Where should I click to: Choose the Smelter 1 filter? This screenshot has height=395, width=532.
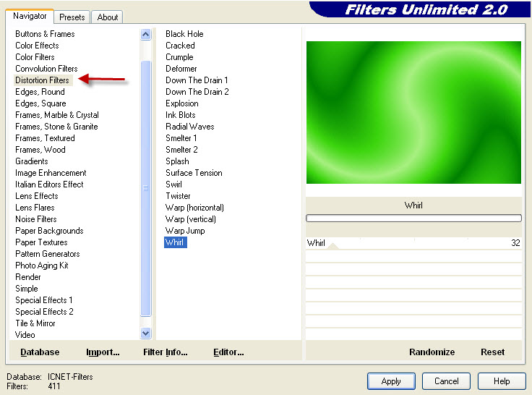(x=181, y=138)
